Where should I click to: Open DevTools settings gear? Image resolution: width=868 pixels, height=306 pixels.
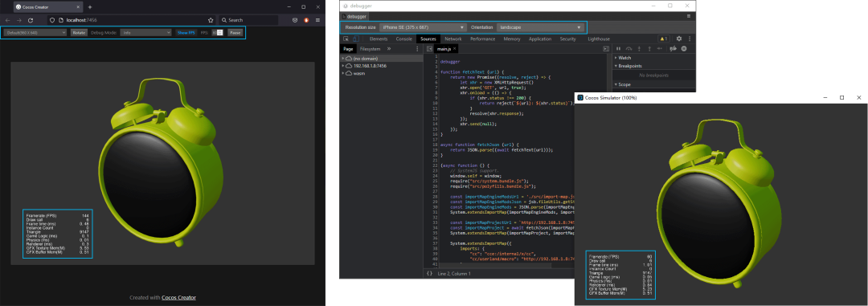pyautogui.click(x=679, y=39)
